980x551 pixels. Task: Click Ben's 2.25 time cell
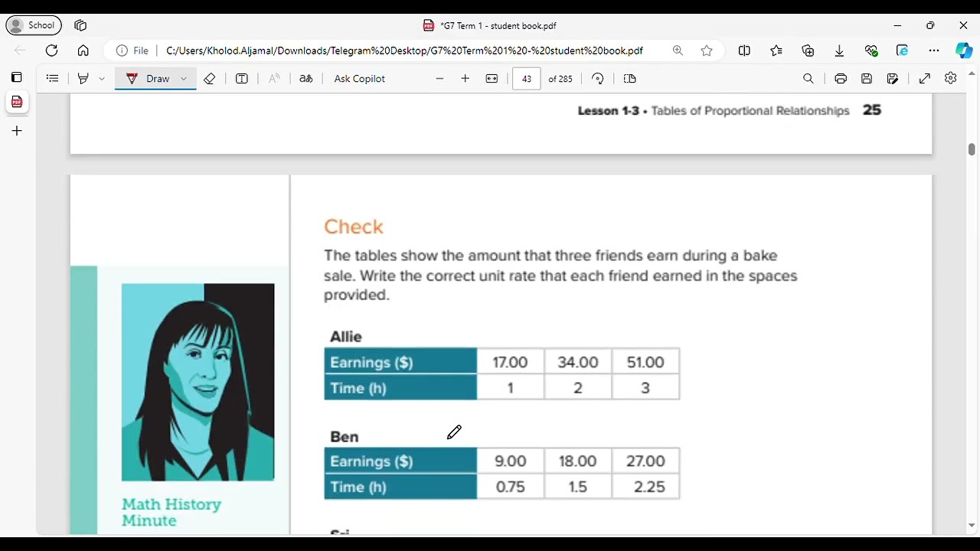(645, 487)
